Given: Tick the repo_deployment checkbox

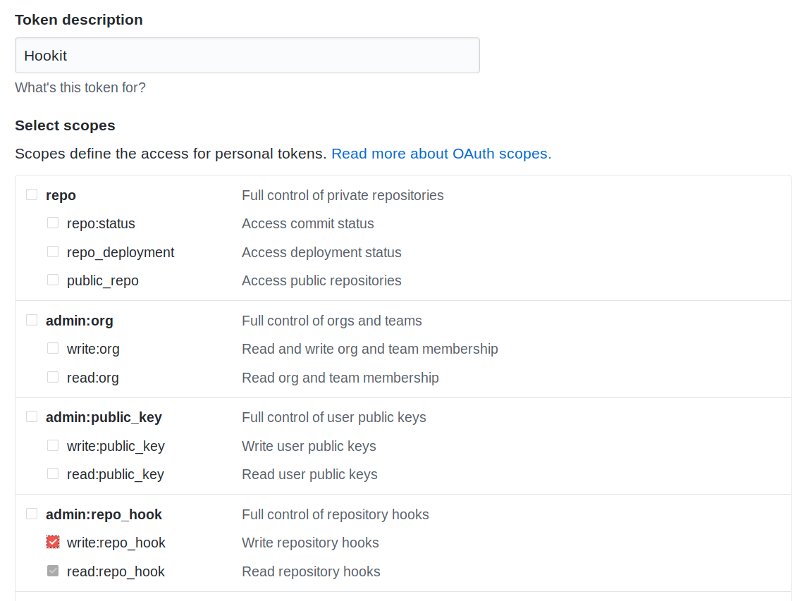Looking at the screenshot, I should (x=53, y=252).
